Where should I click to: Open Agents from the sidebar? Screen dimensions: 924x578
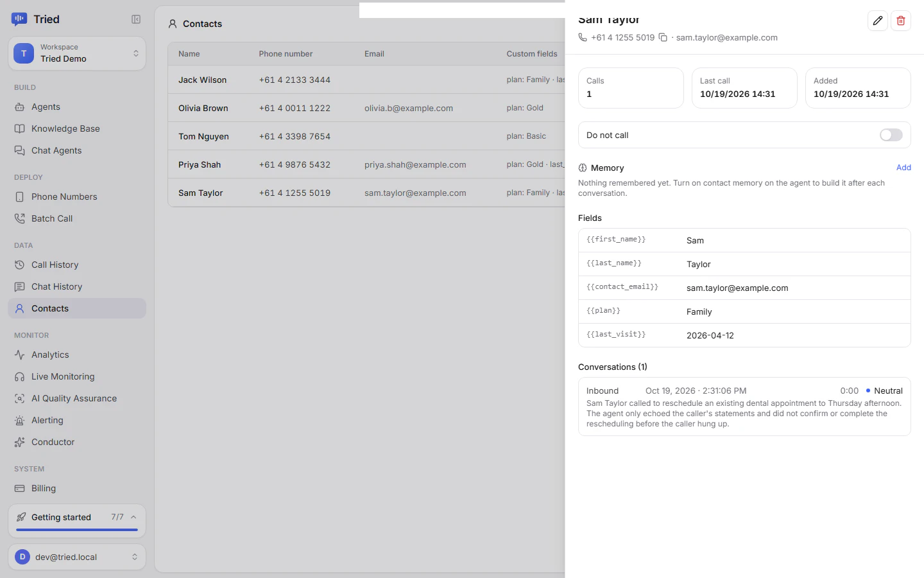pos(77,107)
